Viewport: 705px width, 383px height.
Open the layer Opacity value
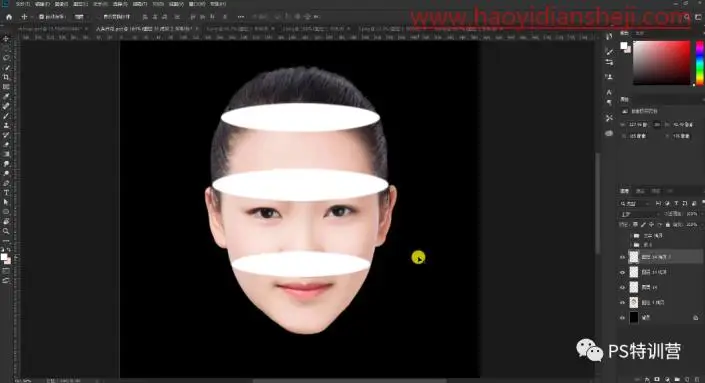click(x=692, y=214)
